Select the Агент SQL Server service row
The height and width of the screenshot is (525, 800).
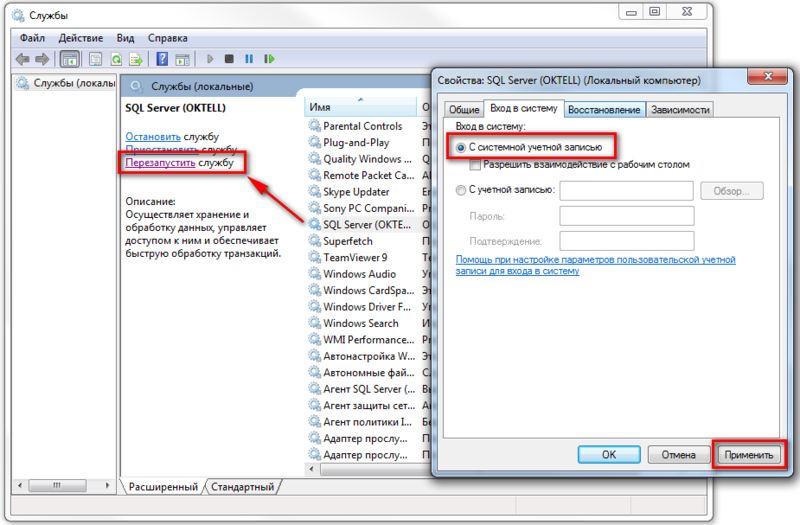tap(369, 389)
